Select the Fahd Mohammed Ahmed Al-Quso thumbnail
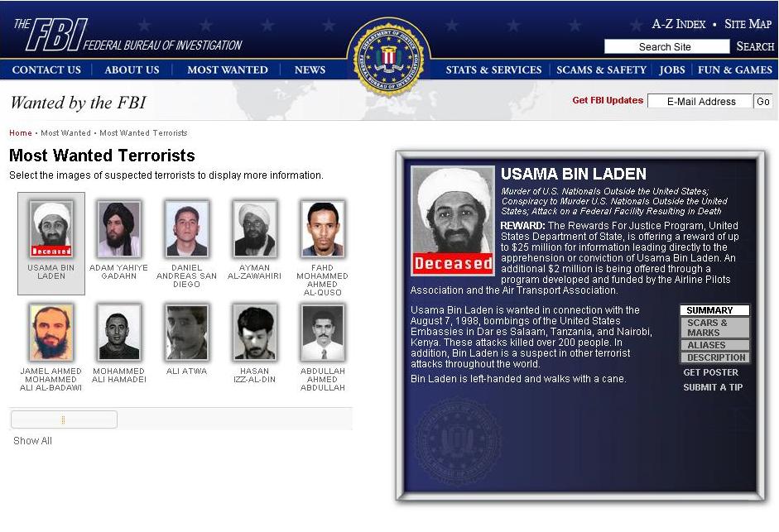The width and height of the screenshot is (779, 532). 322,228
